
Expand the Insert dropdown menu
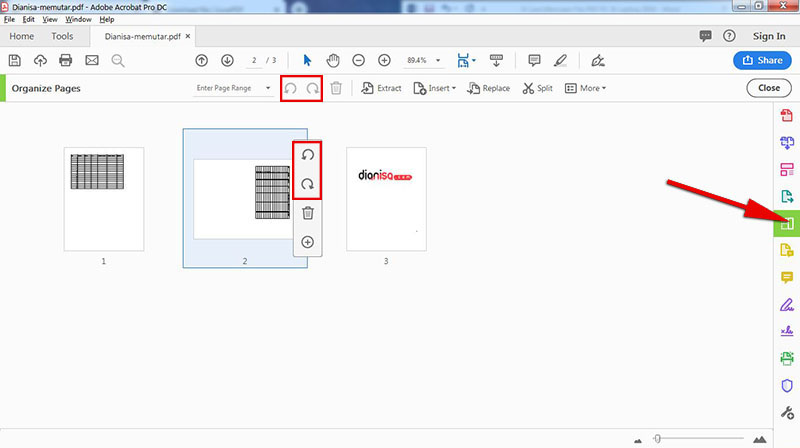coord(434,88)
